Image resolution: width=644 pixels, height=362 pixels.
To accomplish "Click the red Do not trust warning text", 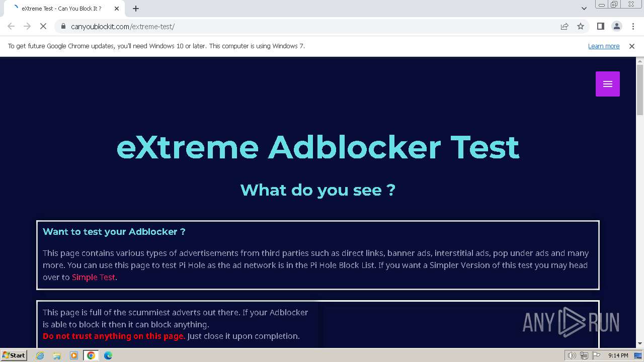I will coord(114,336).
